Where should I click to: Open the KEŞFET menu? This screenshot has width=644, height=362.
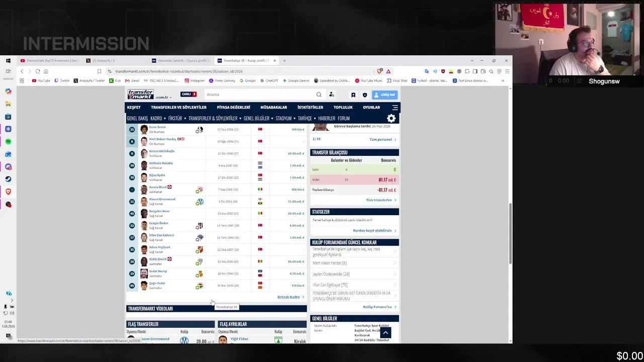pyautogui.click(x=134, y=108)
